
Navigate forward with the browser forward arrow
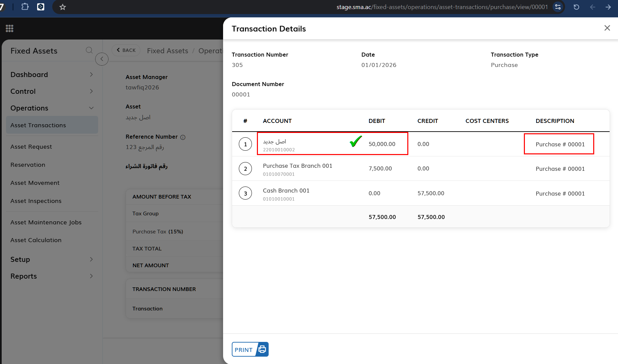608,7
